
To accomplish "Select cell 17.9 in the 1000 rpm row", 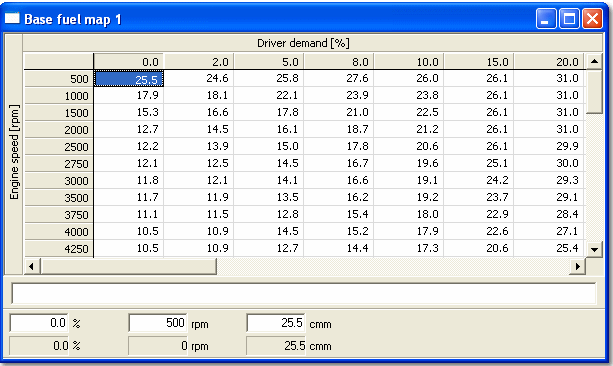I will [129, 95].
